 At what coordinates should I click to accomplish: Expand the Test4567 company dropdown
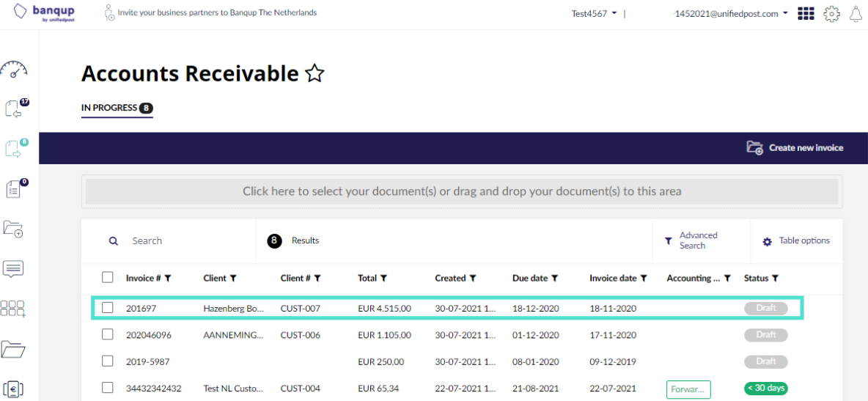click(x=594, y=14)
